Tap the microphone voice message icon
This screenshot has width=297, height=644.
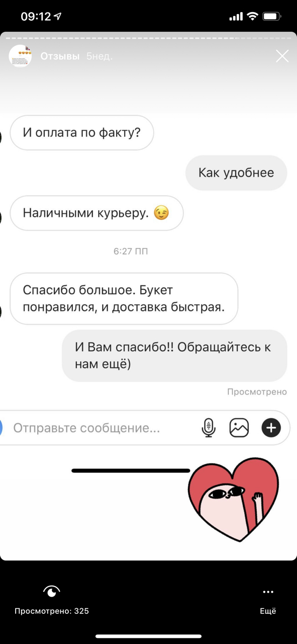[209, 428]
